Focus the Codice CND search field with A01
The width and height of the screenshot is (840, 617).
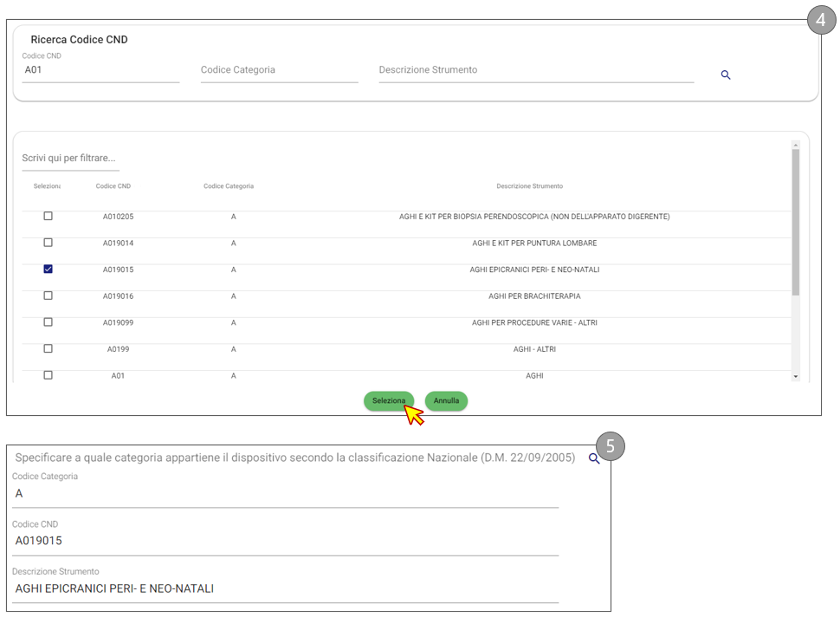click(x=100, y=71)
